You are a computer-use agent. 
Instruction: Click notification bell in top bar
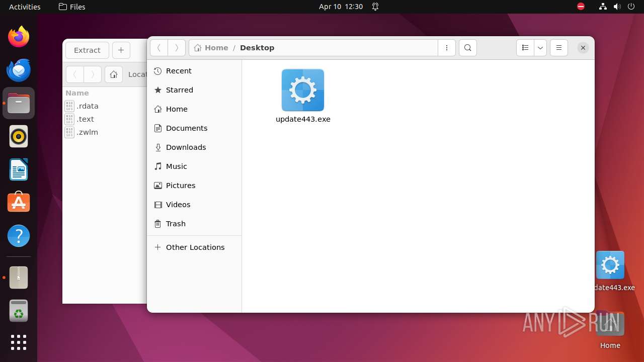pos(375,7)
